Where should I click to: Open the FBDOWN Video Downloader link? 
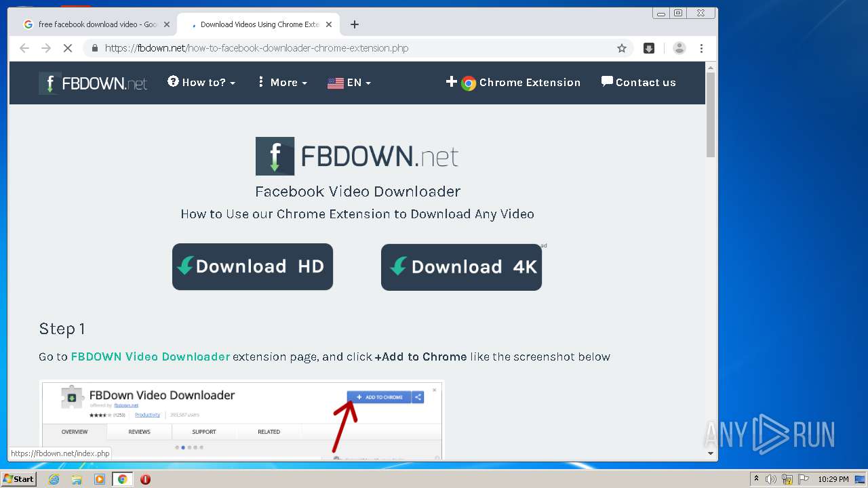click(x=151, y=357)
